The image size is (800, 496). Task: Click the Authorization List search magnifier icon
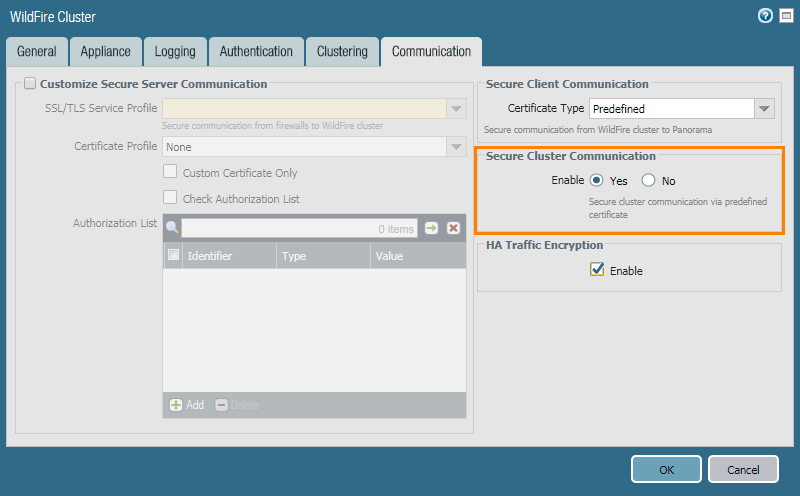172,228
